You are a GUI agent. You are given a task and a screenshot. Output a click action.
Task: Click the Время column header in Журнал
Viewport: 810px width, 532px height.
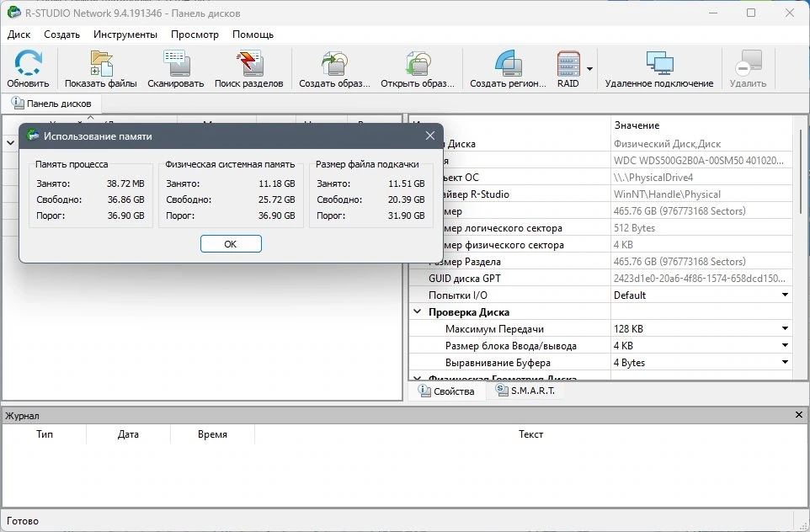pos(212,434)
